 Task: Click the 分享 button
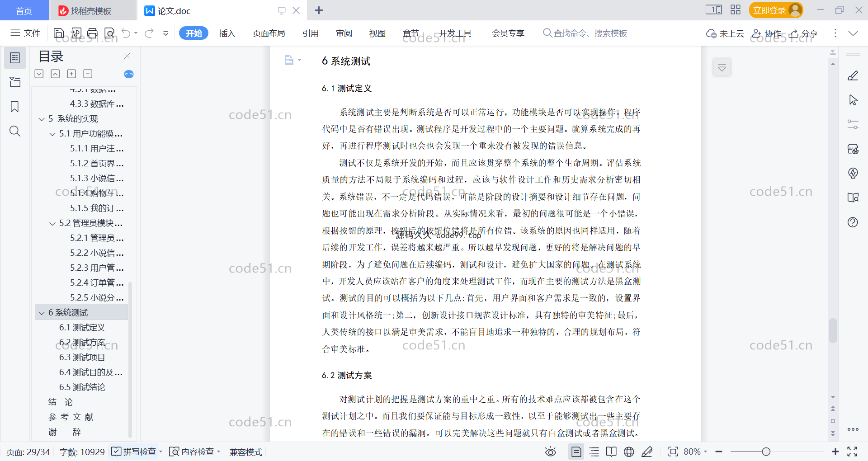tap(804, 33)
